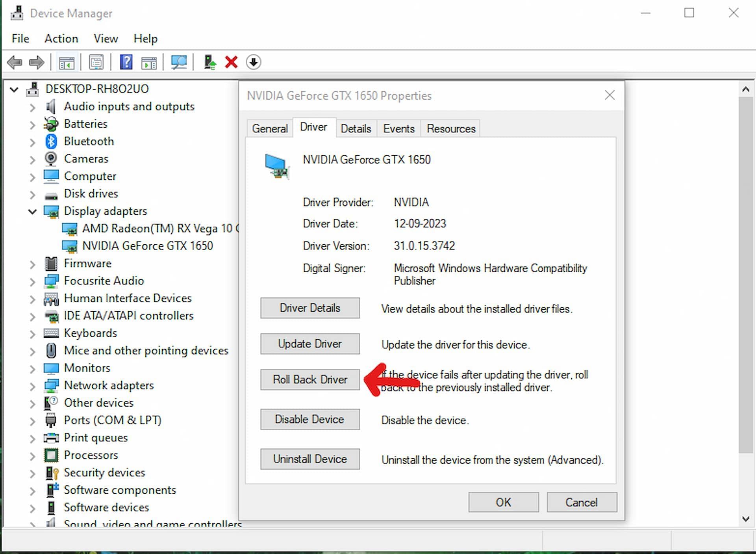Expand Audio inputs and outputs

click(32, 107)
